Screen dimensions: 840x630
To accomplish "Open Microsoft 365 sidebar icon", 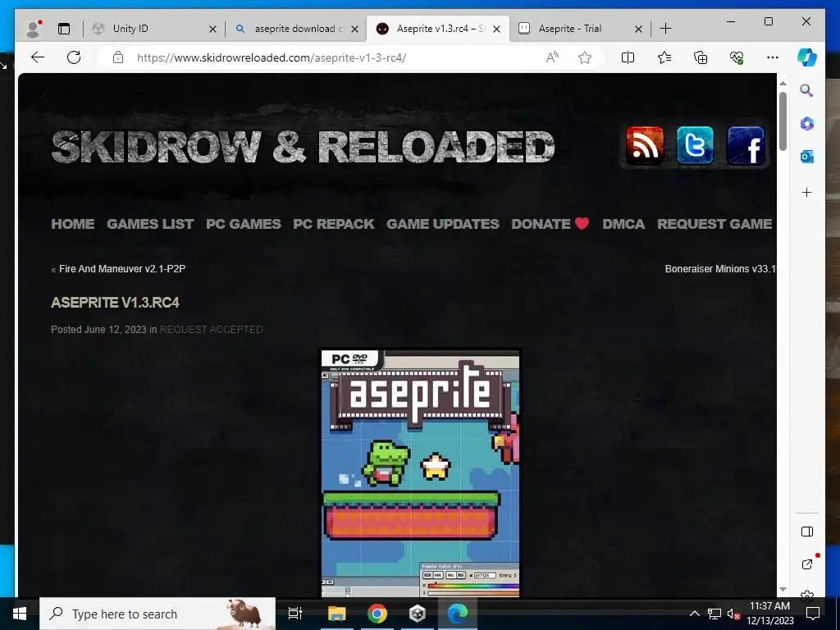I will [x=807, y=124].
